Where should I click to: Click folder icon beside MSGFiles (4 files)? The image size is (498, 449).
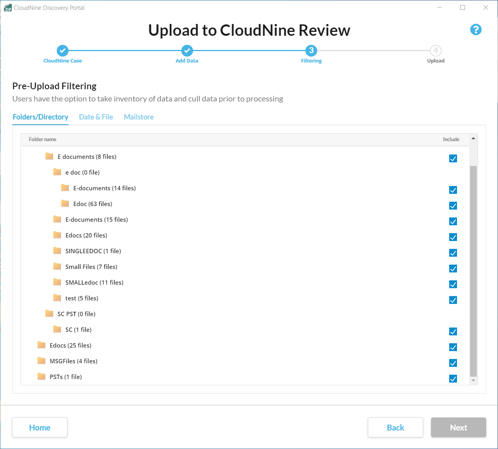pyautogui.click(x=41, y=361)
